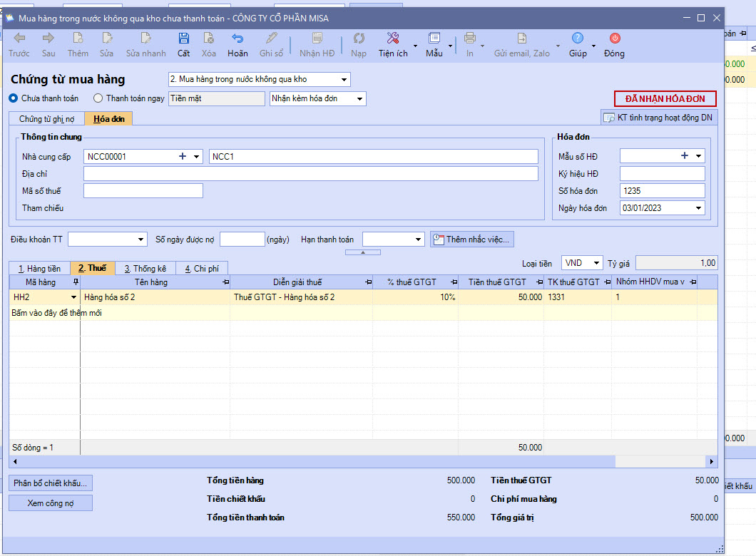The height and width of the screenshot is (556, 756).
Task: Select the Thanh toán ngay radio option
Action: point(98,98)
